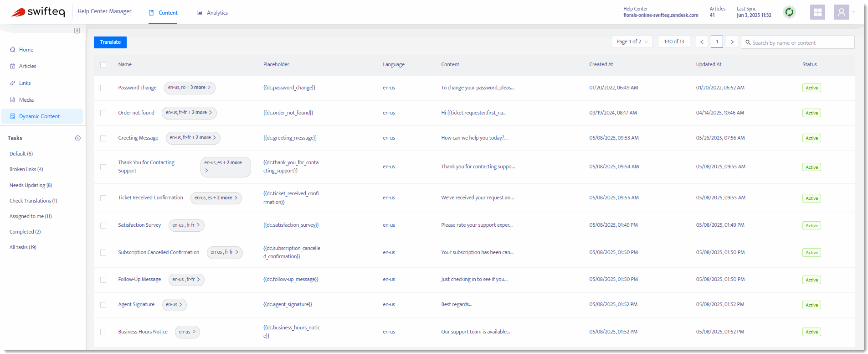Sort by the Updated At column header
The height and width of the screenshot is (354, 868).
(709, 64)
